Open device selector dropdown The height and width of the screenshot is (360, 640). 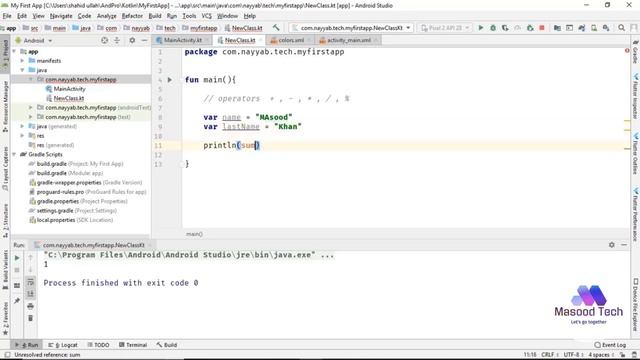pyautogui.click(x=445, y=28)
